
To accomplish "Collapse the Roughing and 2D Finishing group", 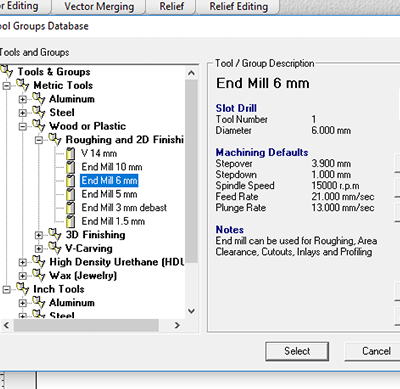I will [39, 140].
